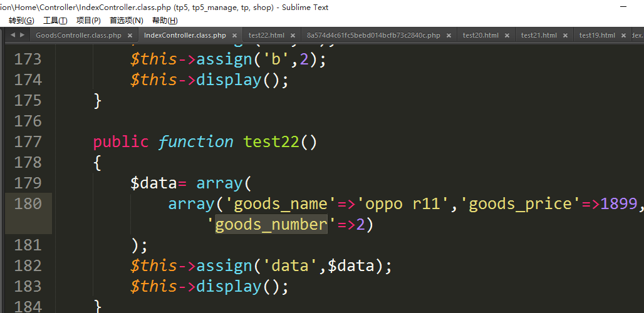The height and width of the screenshot is (313, 644).
Task: Open the 帮助(H) help menu
Action: [165, 21]
